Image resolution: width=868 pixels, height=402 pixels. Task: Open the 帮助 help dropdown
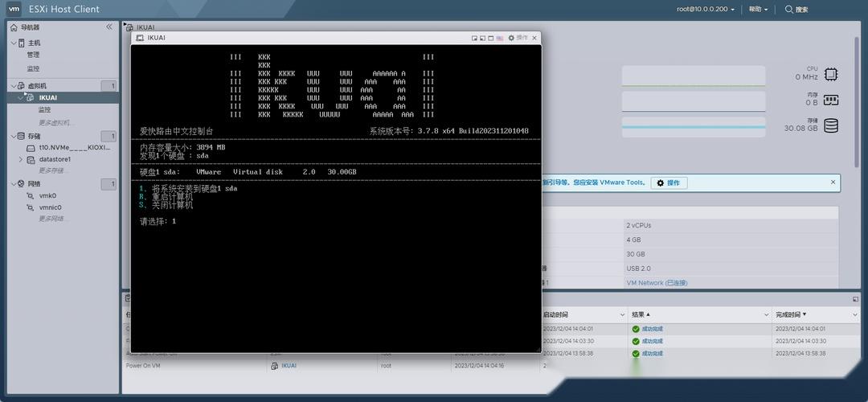759,10
